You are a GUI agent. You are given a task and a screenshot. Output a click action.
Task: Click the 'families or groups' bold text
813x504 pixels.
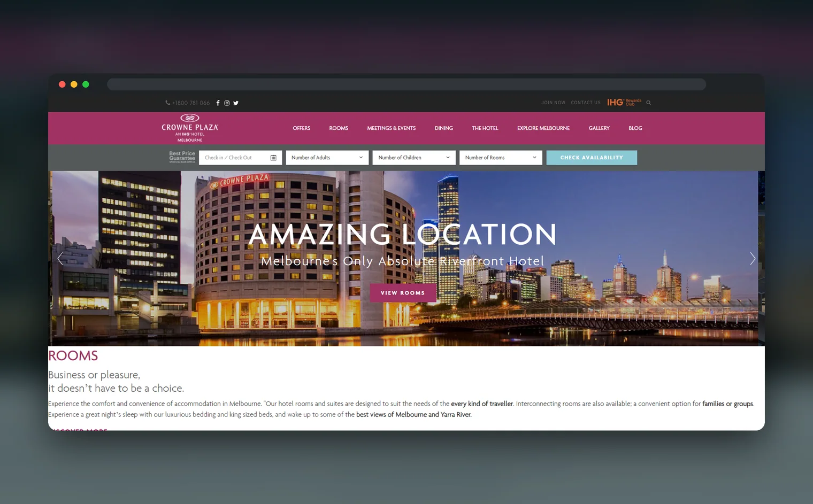728,404
